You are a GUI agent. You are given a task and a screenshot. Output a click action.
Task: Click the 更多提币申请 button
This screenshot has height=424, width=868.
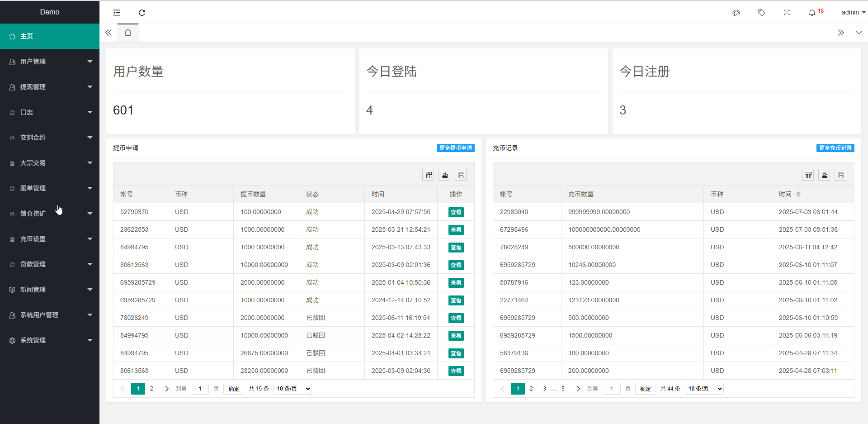pyautogui.click(x=455, y=148)
